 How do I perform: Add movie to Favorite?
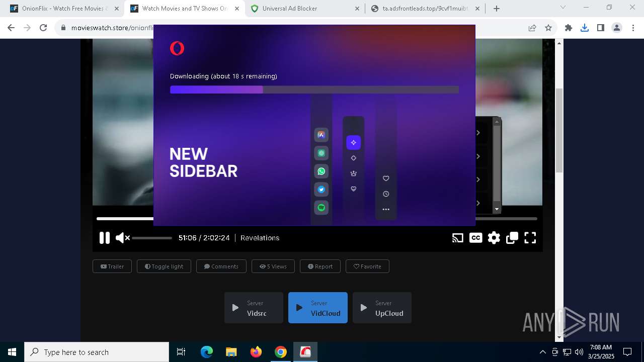point(367,266)
